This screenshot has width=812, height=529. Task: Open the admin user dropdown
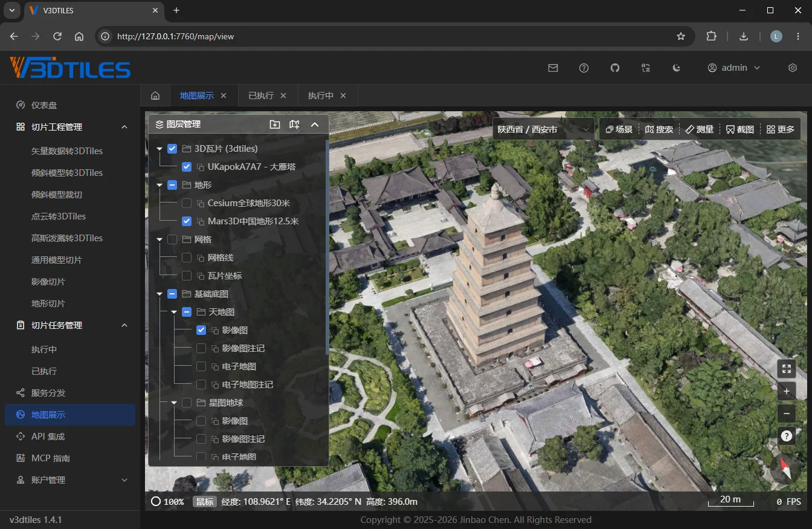point(734,68)
